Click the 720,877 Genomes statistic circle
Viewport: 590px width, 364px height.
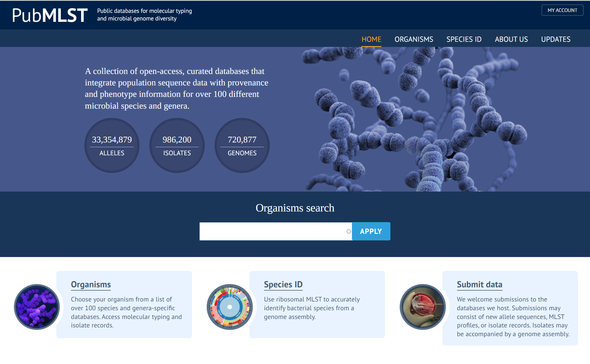point(242,145)
